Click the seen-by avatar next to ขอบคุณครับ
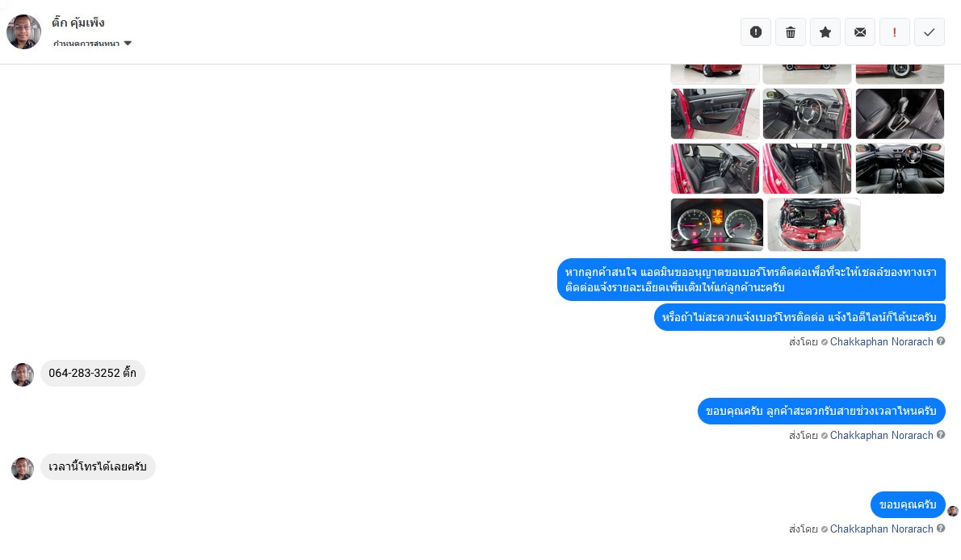 tap(952, 511)
